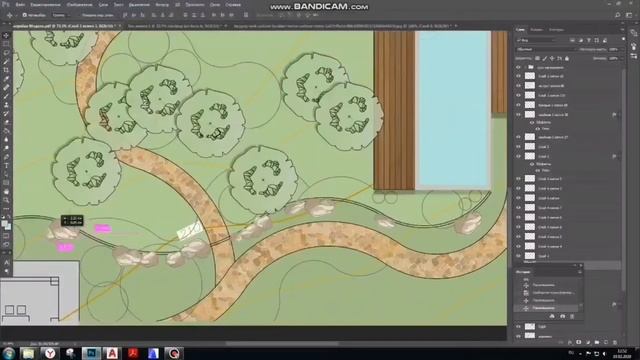The image size is (640, 360).
Task: Click the Add layer style fx icon
Action: (x=570, y=342)
